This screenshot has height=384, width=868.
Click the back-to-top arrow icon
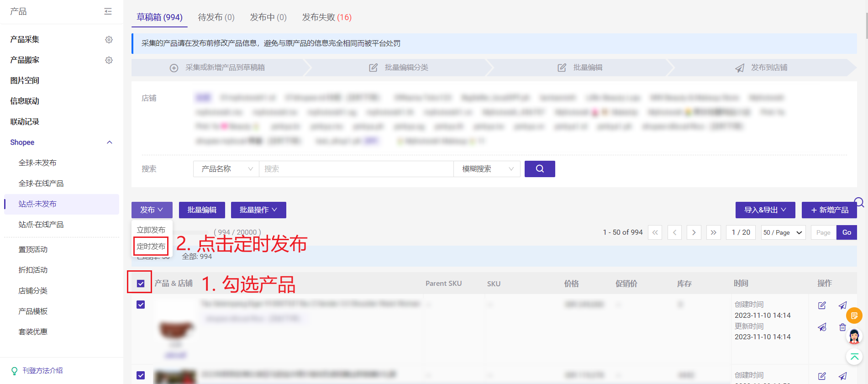coord(854,357)
